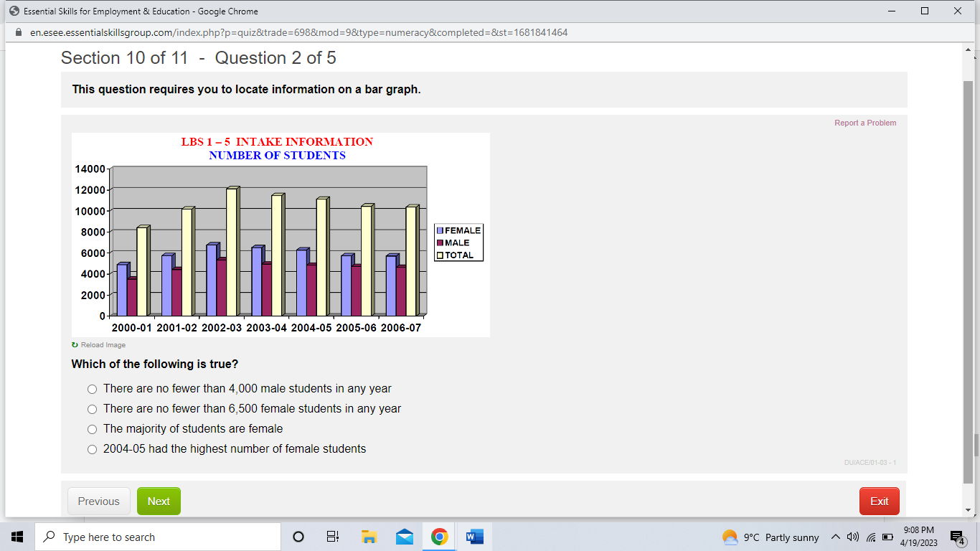Launch File Explorer from the taskbar

[369, 537]
